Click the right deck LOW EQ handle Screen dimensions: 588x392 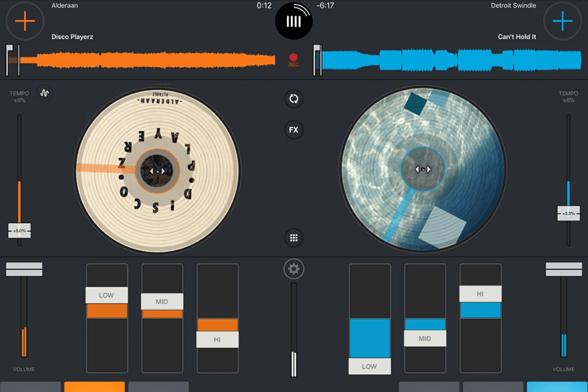[x=370, y=366]
